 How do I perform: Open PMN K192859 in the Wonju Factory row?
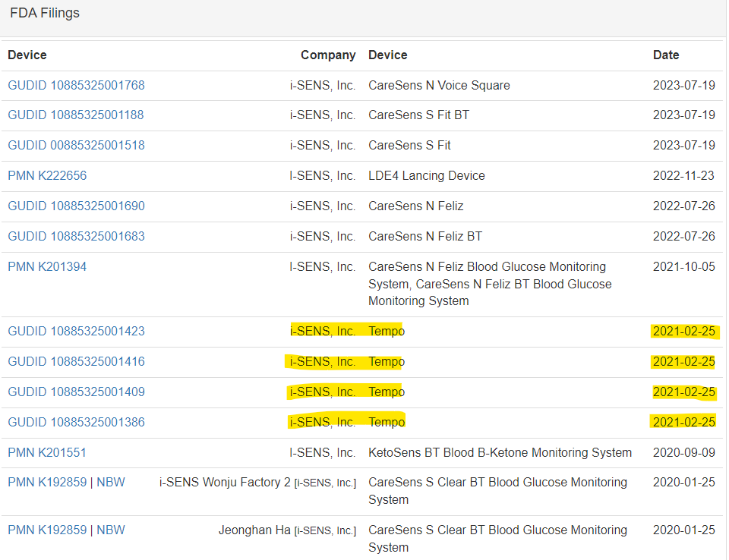(47, 483)
